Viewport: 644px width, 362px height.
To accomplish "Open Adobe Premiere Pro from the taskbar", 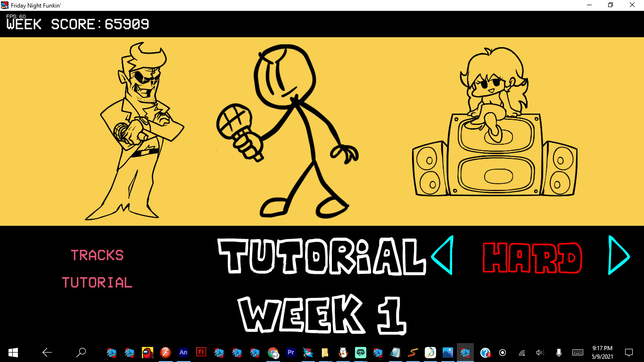I will (291, 353).
